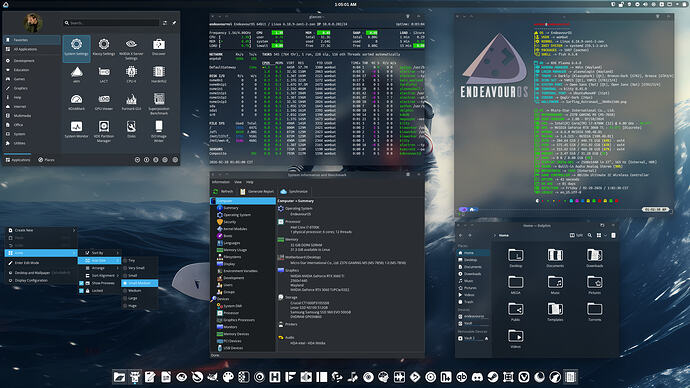Expand the Sort Alignment submenu

pos(100,275)
